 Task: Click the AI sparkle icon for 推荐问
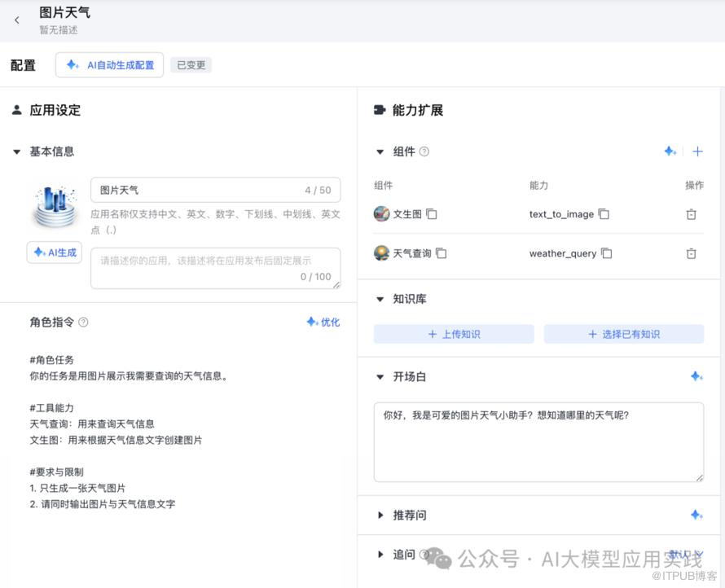[x=696, y=515]
